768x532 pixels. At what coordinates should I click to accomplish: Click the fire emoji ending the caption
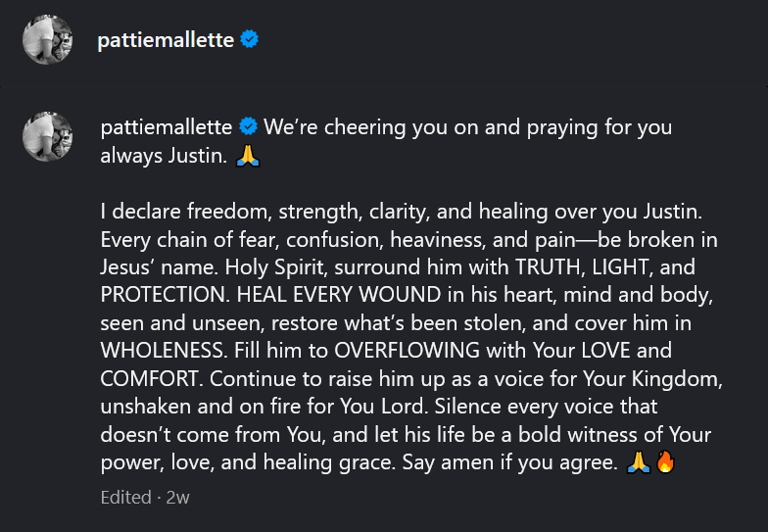click(665, 462)
